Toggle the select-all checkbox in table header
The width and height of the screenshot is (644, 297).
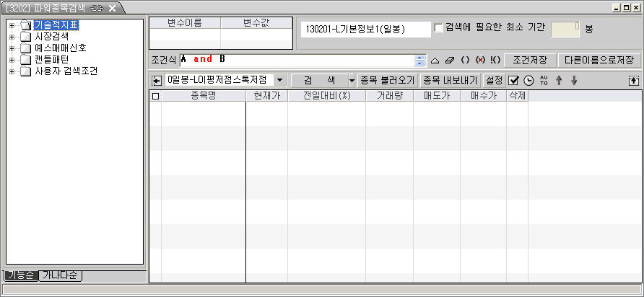coord(155,96)
